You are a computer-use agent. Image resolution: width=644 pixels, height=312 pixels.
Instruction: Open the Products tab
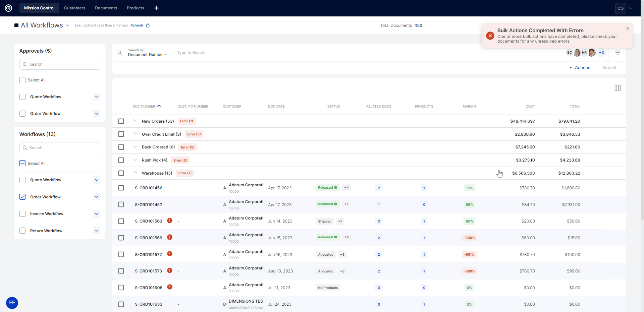pos(135,8)
